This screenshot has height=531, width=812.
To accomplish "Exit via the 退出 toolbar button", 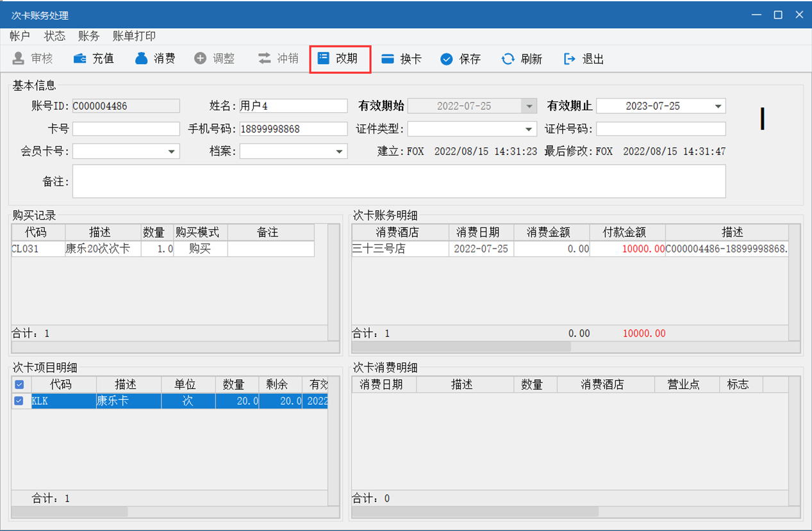I will (584, 59).
